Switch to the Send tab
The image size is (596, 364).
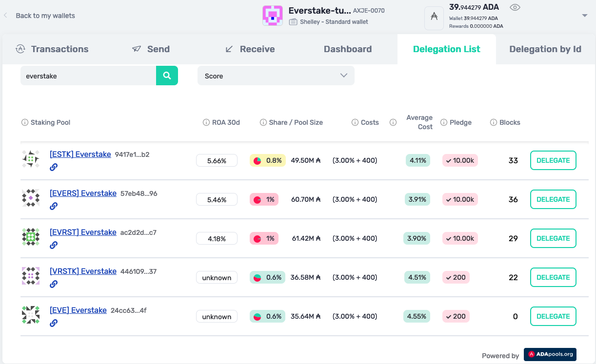(x=151, y=49)
